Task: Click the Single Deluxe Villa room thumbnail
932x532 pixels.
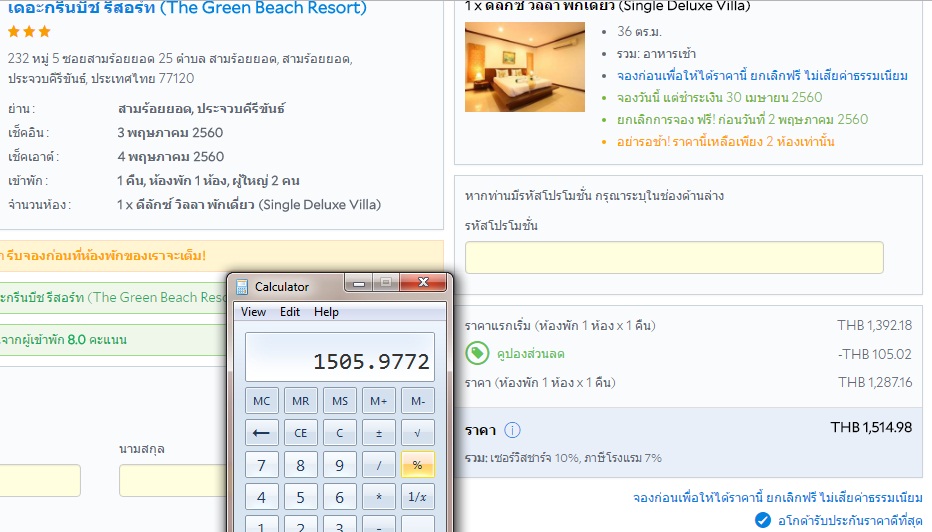Action: click(x=525, y=67)
